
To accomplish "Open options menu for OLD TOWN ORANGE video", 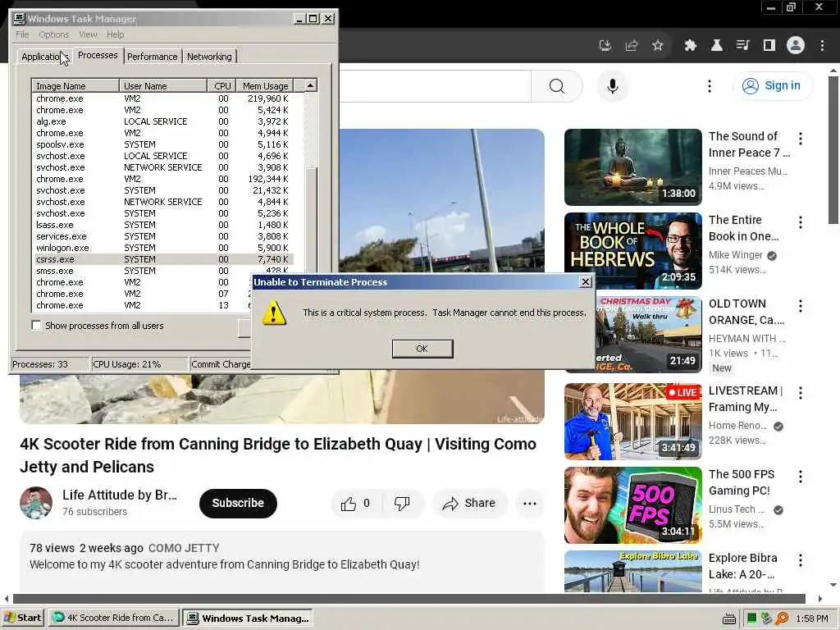I will click(801, 306).
